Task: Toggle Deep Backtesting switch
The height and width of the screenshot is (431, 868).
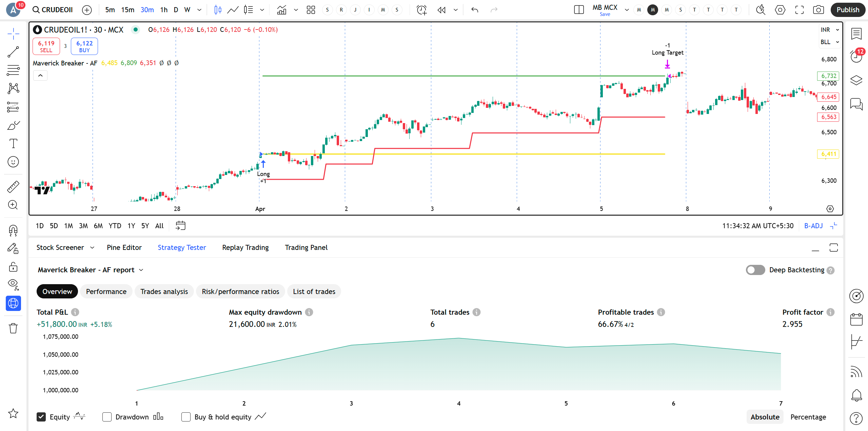Action: [755, 270]
